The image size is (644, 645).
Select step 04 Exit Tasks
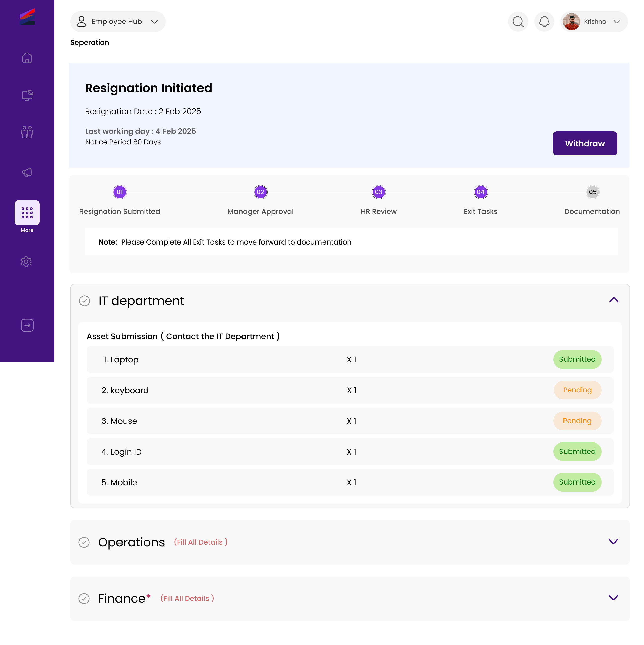click(480, 192)
